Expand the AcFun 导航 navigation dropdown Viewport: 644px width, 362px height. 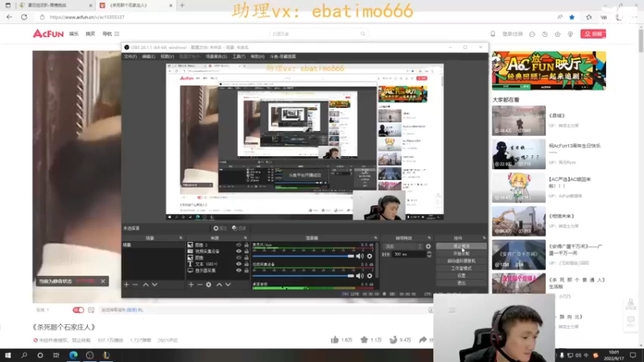pos(110,34)
